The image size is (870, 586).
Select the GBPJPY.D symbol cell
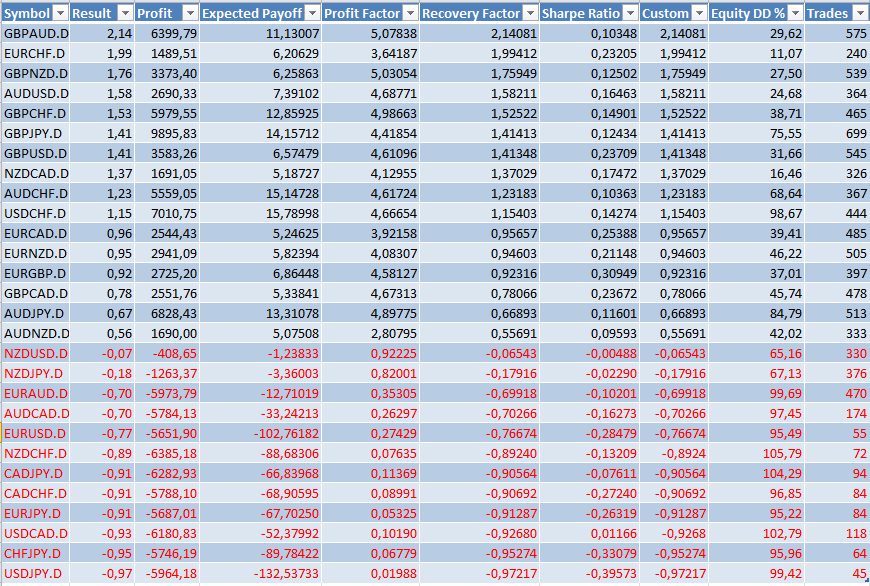(35, 133)
